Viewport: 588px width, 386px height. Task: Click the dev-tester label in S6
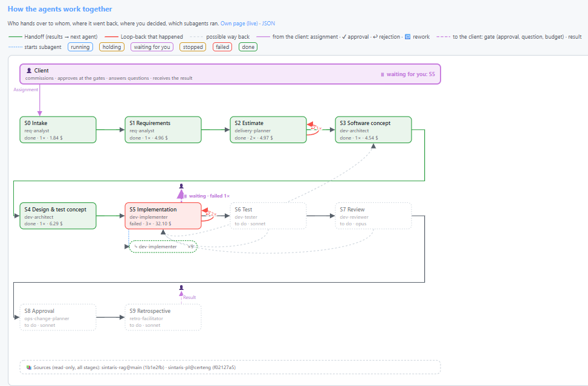click(x=246, y=217)
